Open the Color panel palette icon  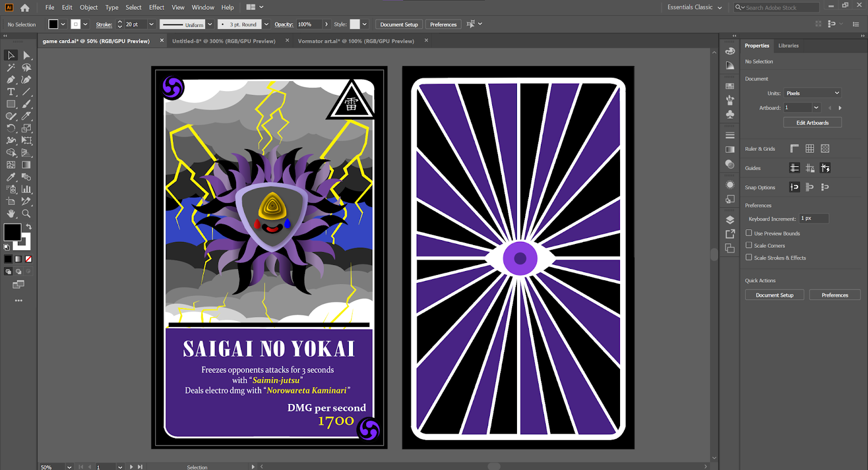point(730,51)
